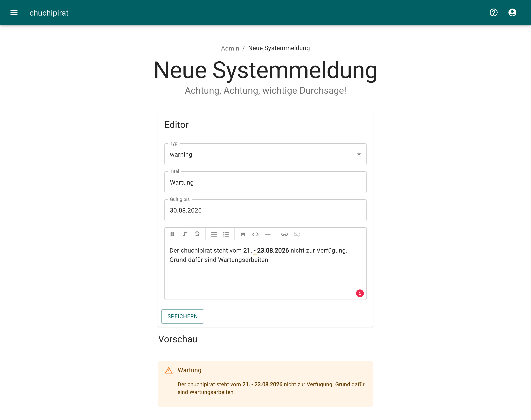Click the Vorschau heading
Image resolution: width=531 pixels, height=420 pixels.
178,339
